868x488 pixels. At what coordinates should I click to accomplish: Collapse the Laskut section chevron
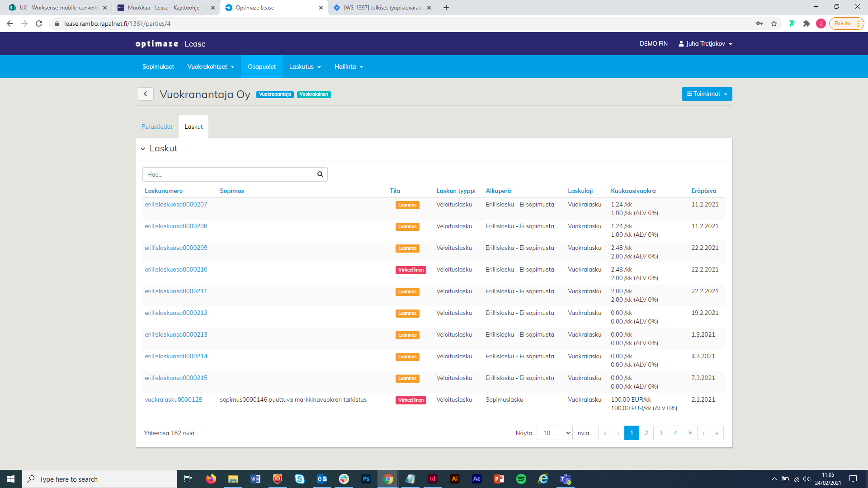(x=143, y=149)
